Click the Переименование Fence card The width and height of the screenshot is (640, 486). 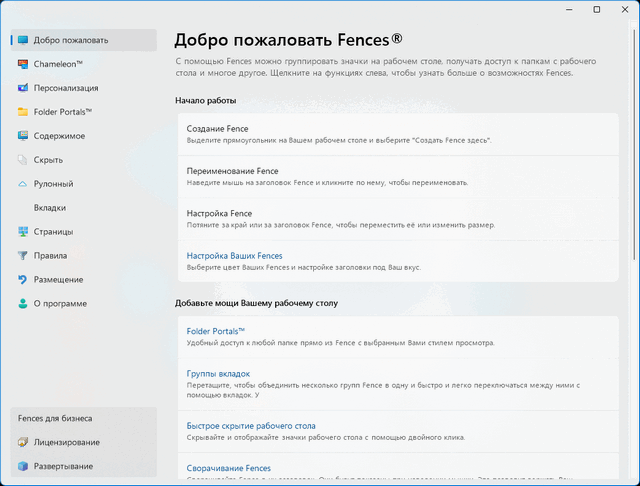398,177
